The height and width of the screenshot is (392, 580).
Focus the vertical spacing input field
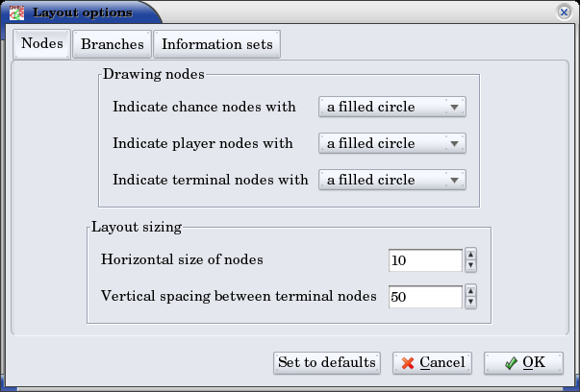425,297
